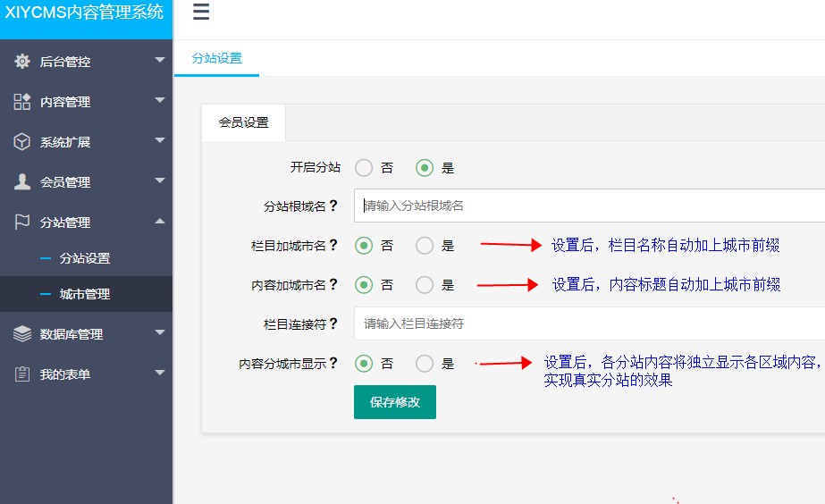Image resolution: width=825 pixels, height=504 pixels.
Task: Expand the 我的表单 dropdown arrow
Action: point(159,373)
